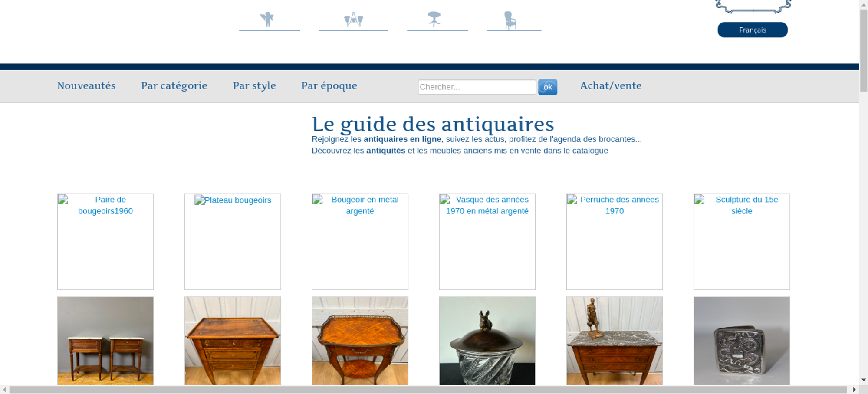Viewport: 868px width, 394px height.
Task: Open the Plateau bougeoirs listing
Action: click(x=233, y=241)
